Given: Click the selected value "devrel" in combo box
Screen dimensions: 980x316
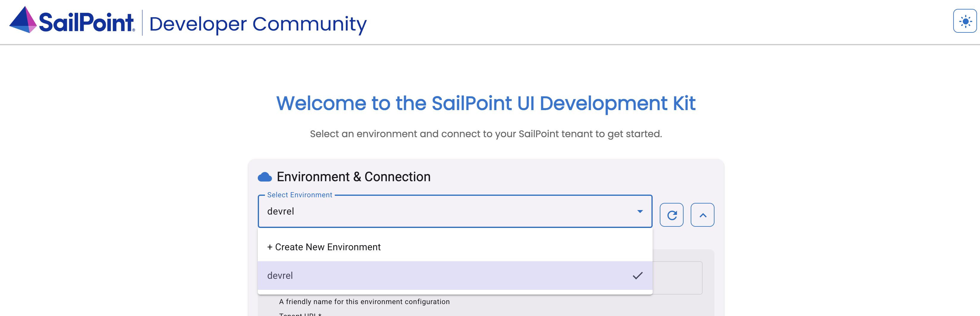Looking at the screenshot, I should tap(281, 212).
